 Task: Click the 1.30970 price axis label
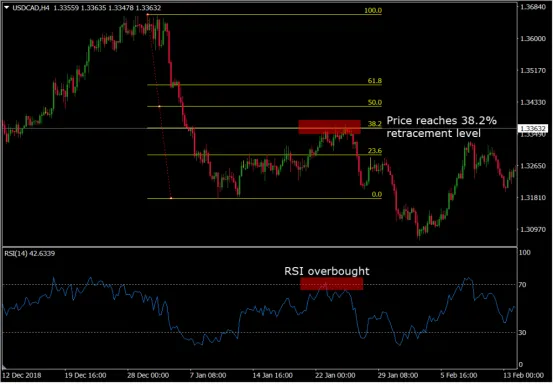pos(533,230)
